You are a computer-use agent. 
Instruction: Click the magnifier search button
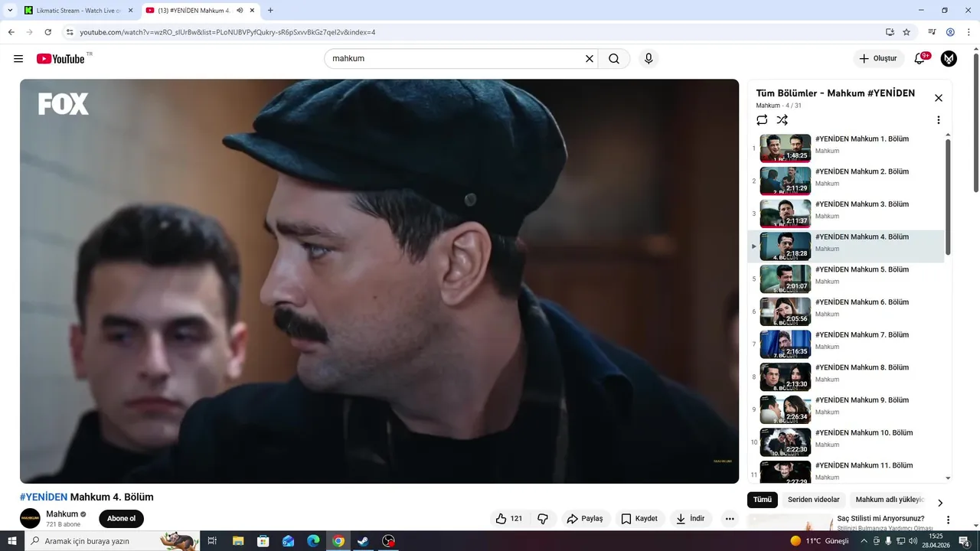point(614,59)
